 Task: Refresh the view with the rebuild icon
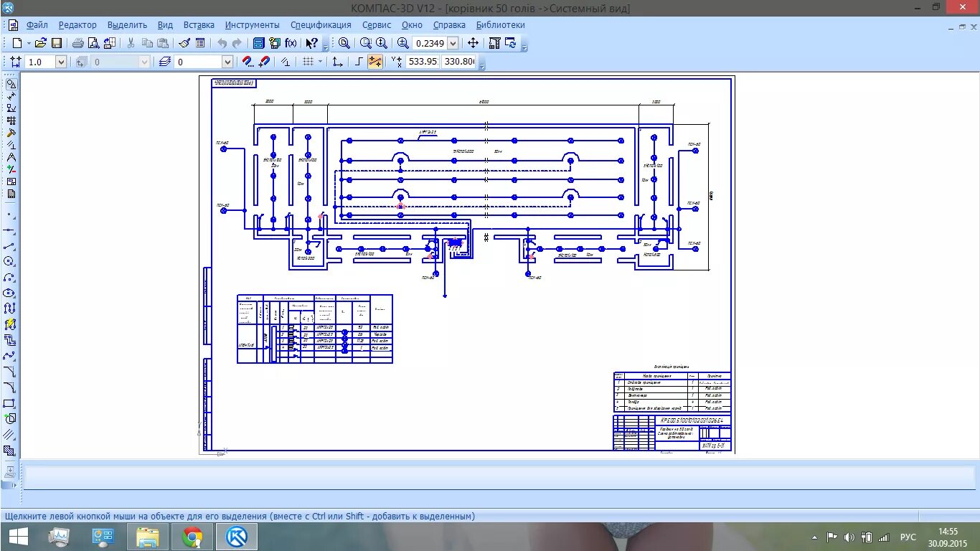(x=511, y=43)
